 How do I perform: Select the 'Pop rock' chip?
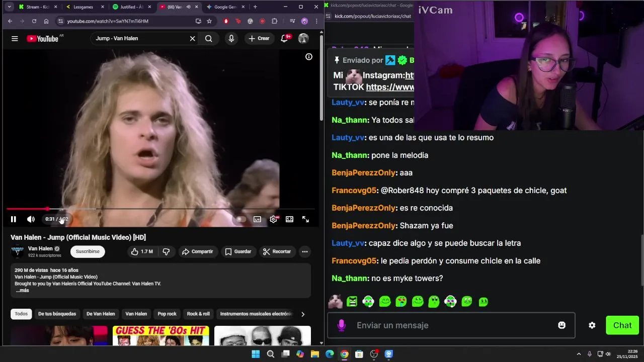(167, 314)
